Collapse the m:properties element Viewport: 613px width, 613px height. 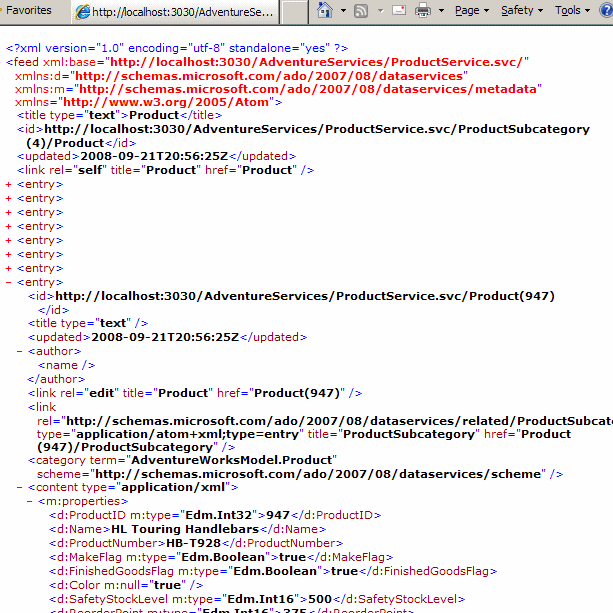coord(30,501)
